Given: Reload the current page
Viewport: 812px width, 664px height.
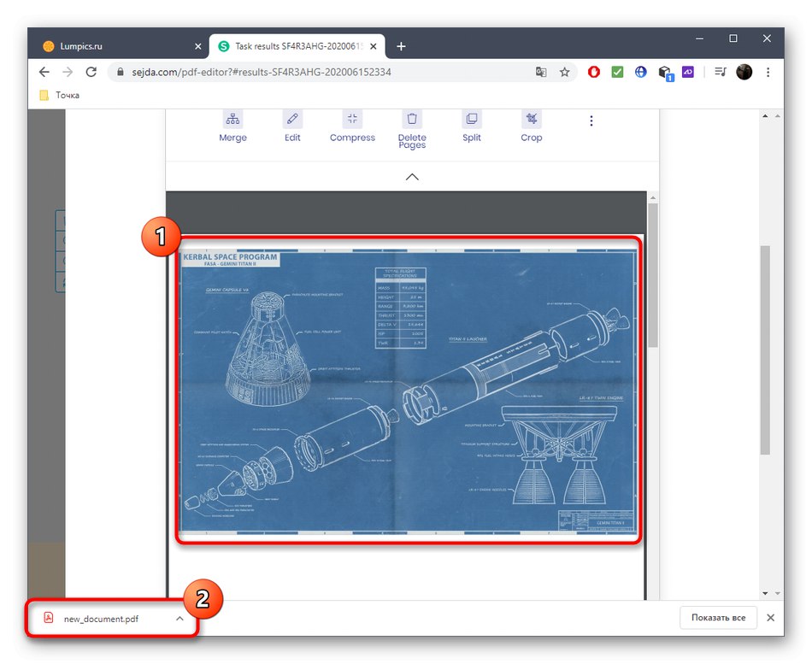Looking at the screenshot, I should pos(91,72).
